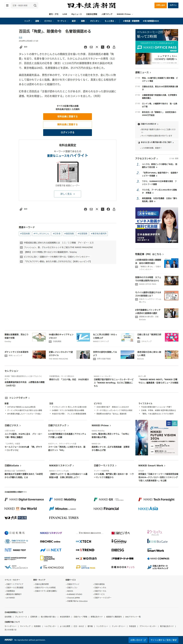
Task: Expand the 国際 navigation dropdown
Action: point(84,21)
